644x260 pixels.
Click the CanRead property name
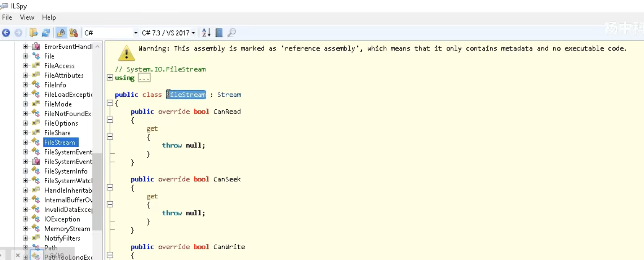click(227, 112)
